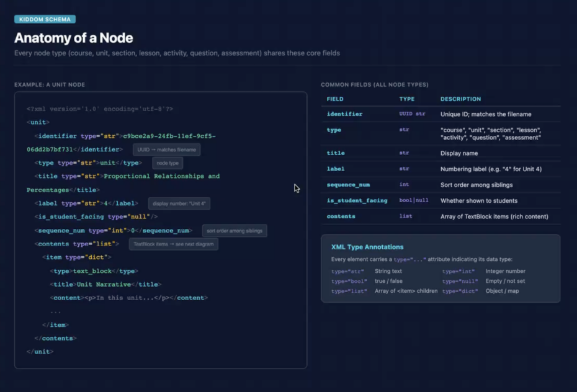Select the 'type' field name in table
Screen dimensions: 577x392
pos(334,130)
